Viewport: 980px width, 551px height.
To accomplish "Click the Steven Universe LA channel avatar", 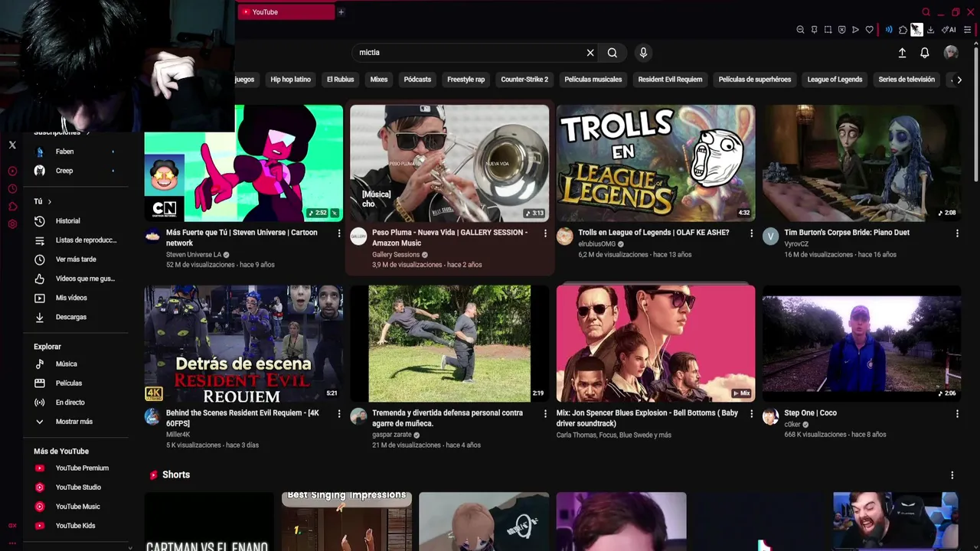I will pos(152,236).
